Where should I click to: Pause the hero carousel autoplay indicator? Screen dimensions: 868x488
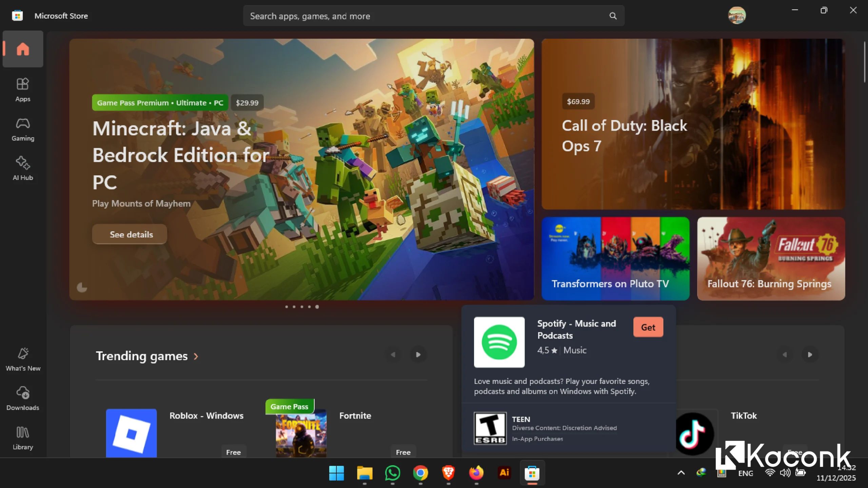[x=82, y=288]
